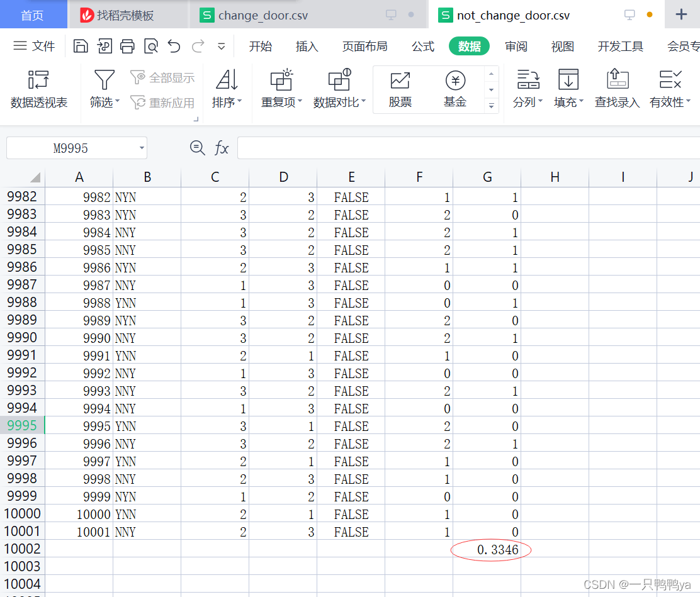Viewport: 700px width, 597px height.
Task: Open the 文件 menu
Action: coord(34,46)
